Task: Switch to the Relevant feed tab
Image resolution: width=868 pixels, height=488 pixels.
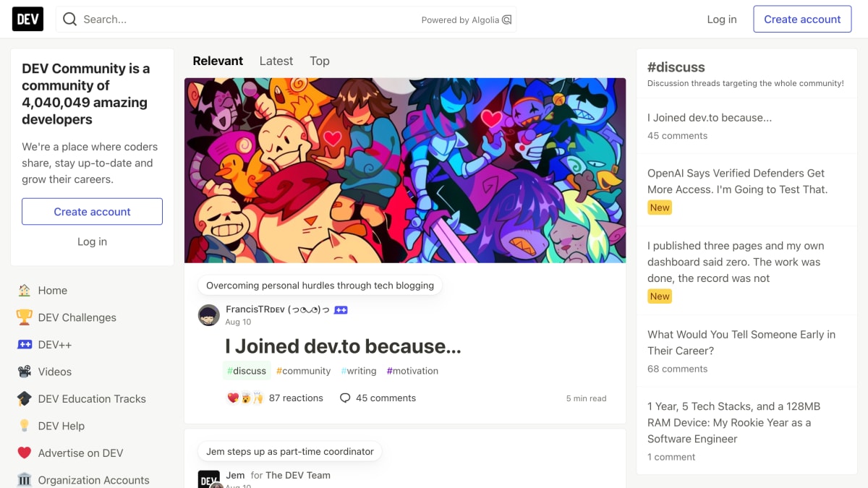Action: [218, 61]
